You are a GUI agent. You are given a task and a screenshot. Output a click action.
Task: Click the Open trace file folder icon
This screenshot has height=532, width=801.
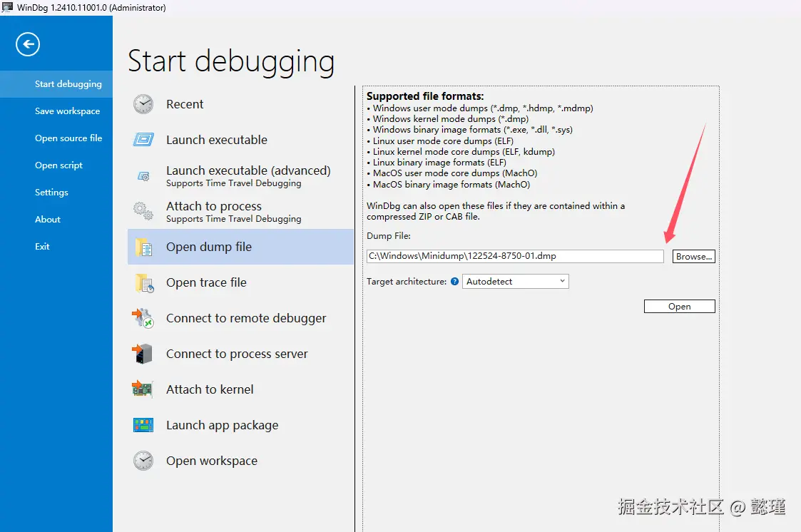pyautogui.click(x=144, y=283)
